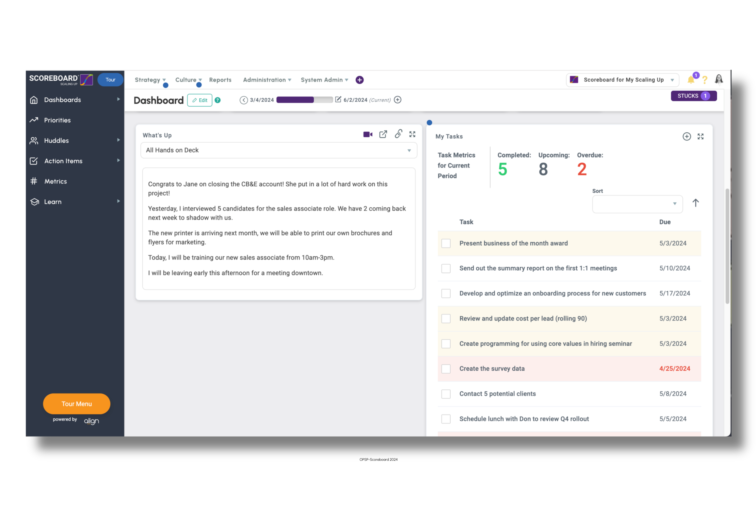756x532 pixels.
Task: Open the user profile avatar
Action: (719, 79)
